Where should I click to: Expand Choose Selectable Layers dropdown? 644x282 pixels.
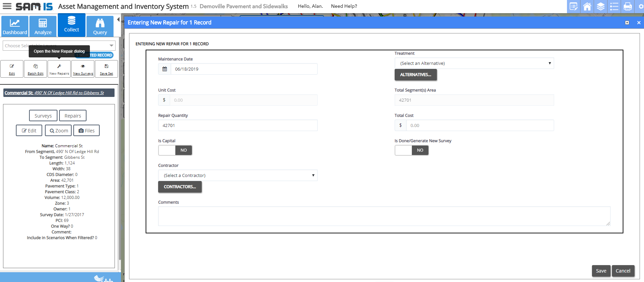pyautogui.click(x=111, y=46)
